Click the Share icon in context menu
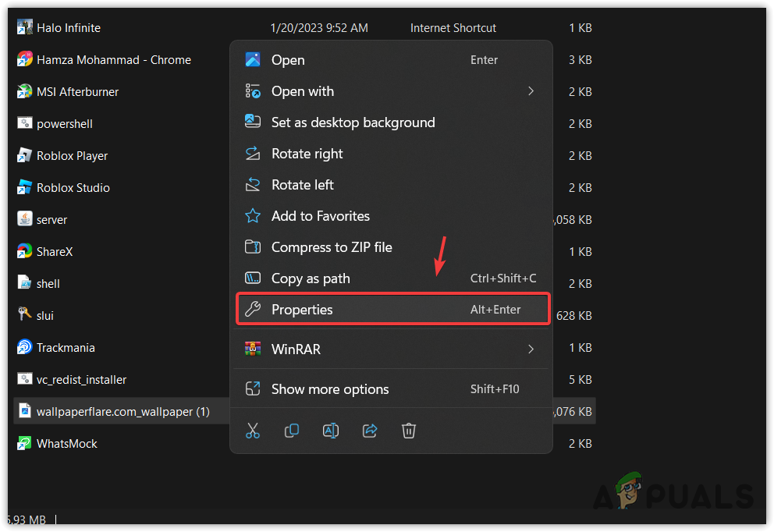 [x=370, y=431]
